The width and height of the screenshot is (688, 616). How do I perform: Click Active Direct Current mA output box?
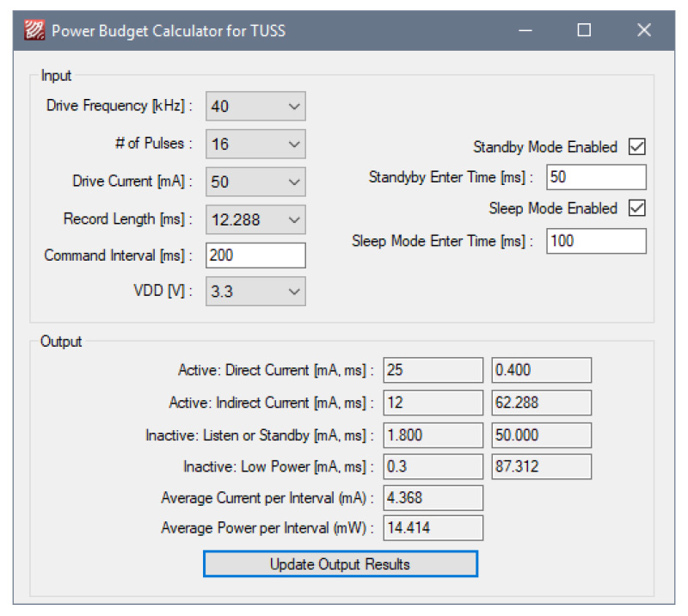(433, 370)
